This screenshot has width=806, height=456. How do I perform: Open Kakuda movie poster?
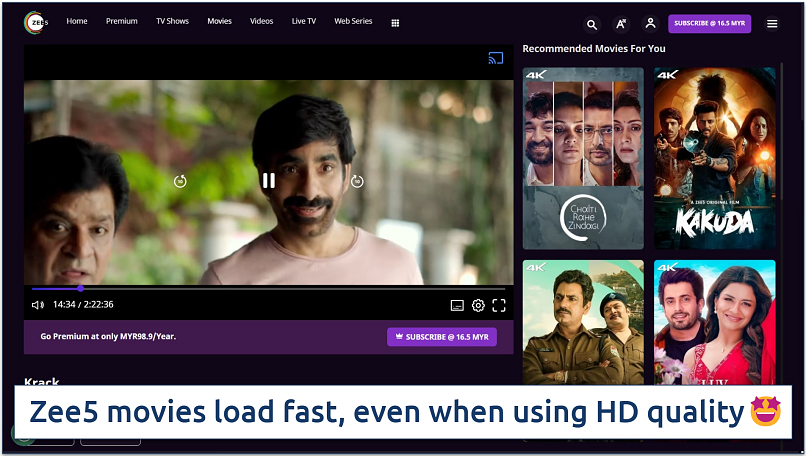(x=715, y=158)
